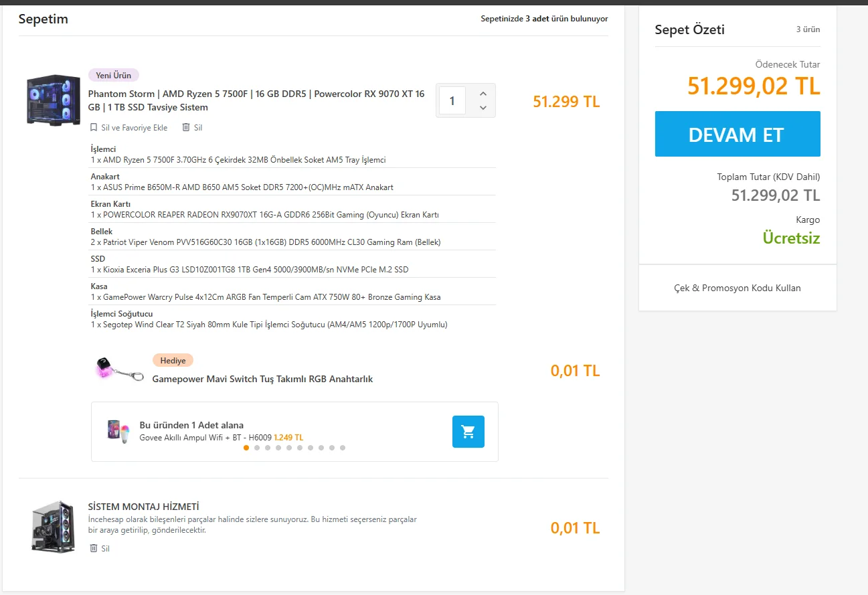868x595 pixels.
Task: Open Gamepower Mavi Switch Anahtarlık title
Action: point(262,379)
